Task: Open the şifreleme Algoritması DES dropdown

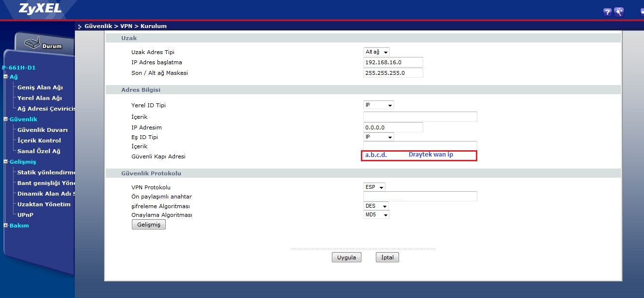Action: (x=376, y=206)
